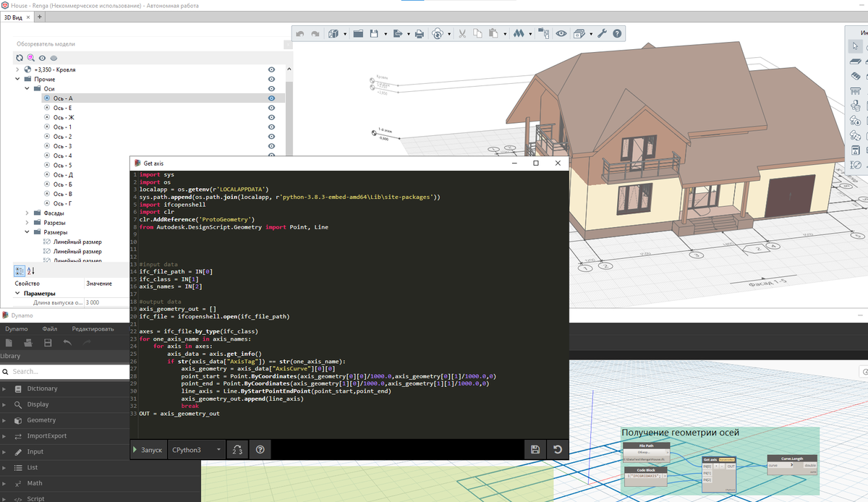Click the double-M styles icon
Viewport: 868px width, 502px height.
(x=518, y=34)
